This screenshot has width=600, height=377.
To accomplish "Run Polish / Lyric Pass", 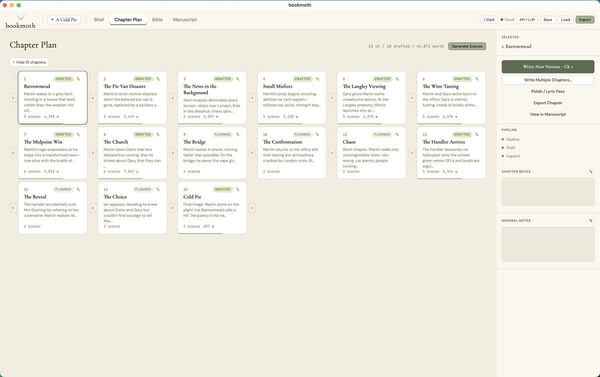I will (548, 91).
